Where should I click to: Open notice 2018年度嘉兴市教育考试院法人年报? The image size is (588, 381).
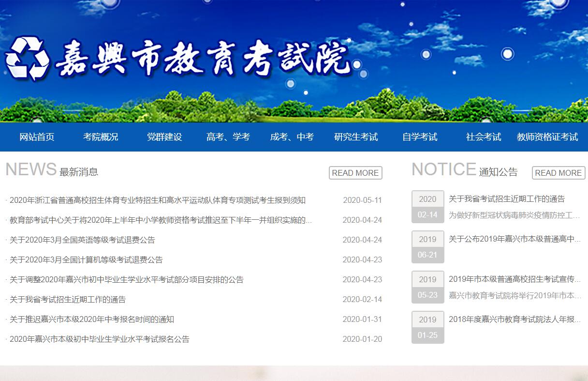pos(514,320)
